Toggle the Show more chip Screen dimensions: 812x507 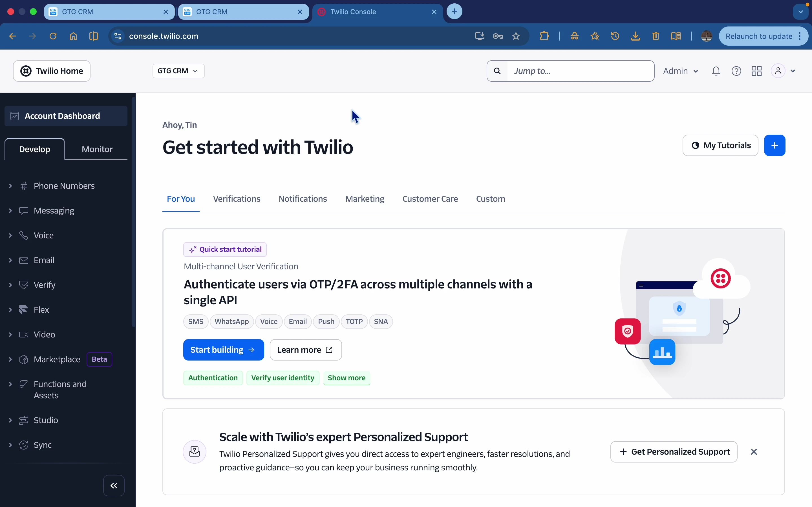[346, 377]
